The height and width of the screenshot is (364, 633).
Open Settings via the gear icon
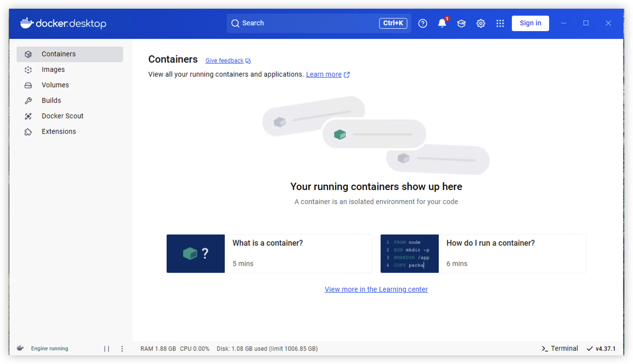pyautogui.click(x=481, y=23)
